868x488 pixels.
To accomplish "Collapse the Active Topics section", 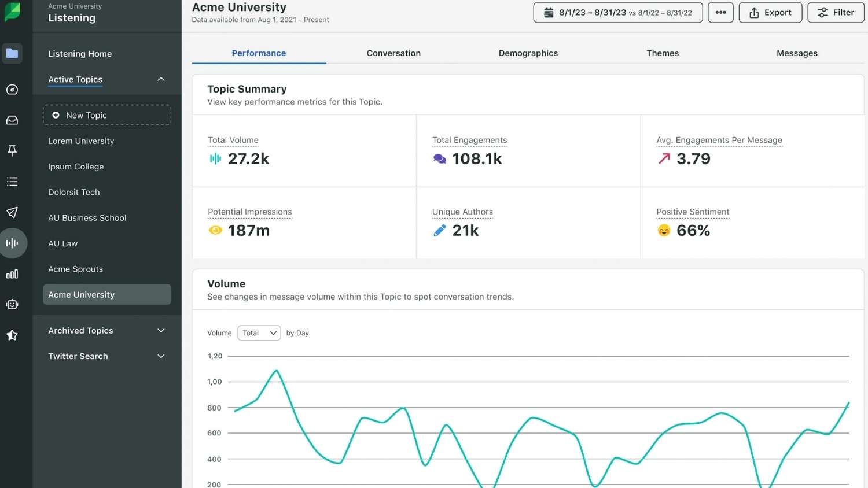I will (x=160, y=79).
